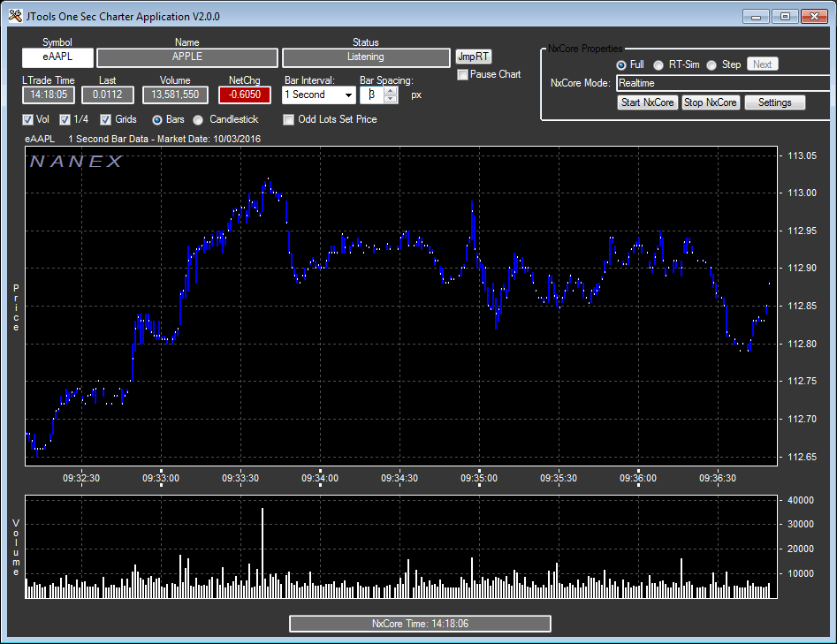Image resolution: width=837 pixels, height=644 pixels.
Task: Click the Volume value 13,581,550
Action: click(x=175, y=95)
